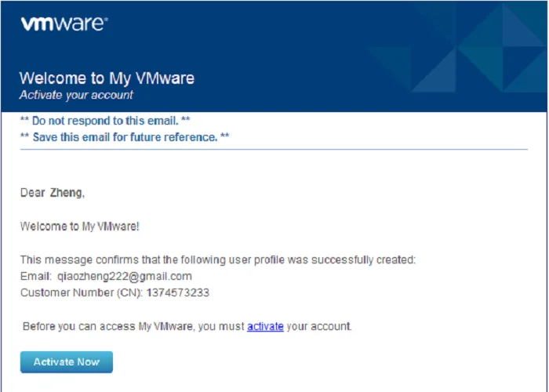This screenshot has height=392, width=549.
Task: Click the 'Save this email for future reference' line
Action: pos(125,137)
